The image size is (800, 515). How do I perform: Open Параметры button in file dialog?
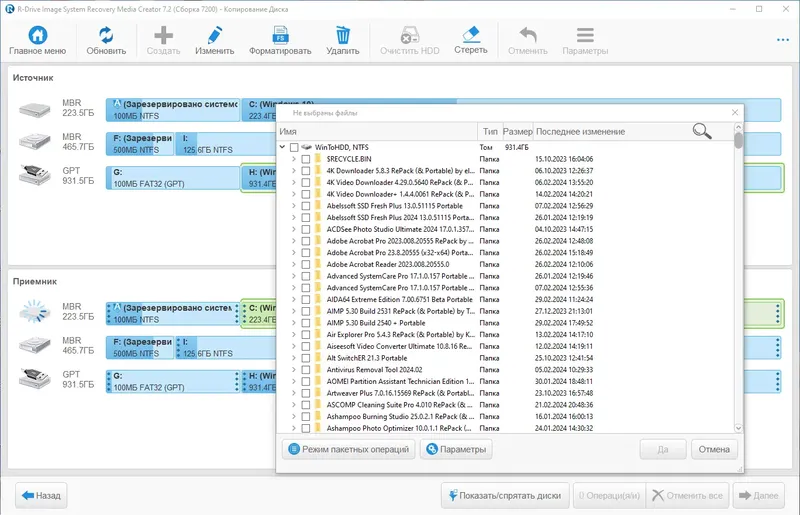456,449
